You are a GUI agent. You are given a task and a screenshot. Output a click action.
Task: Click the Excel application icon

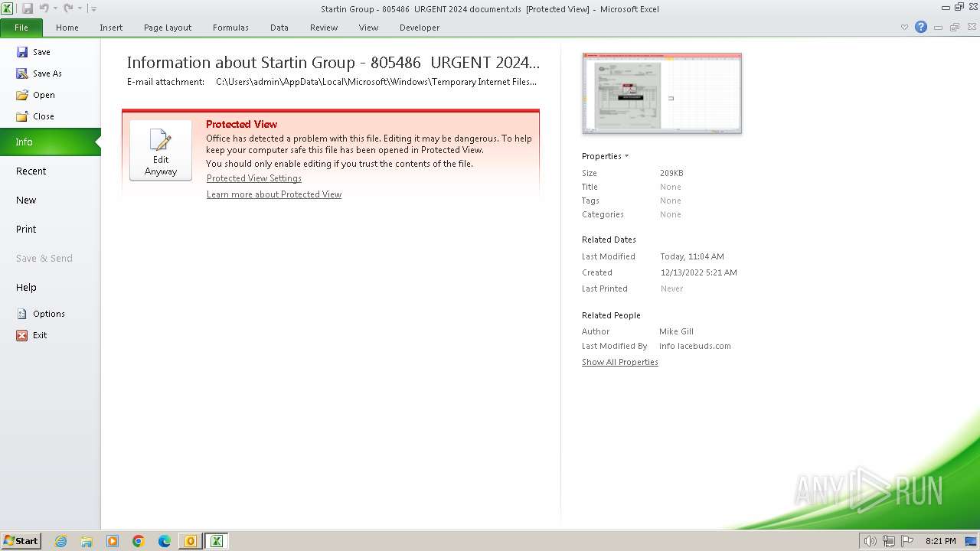point(7,8)
